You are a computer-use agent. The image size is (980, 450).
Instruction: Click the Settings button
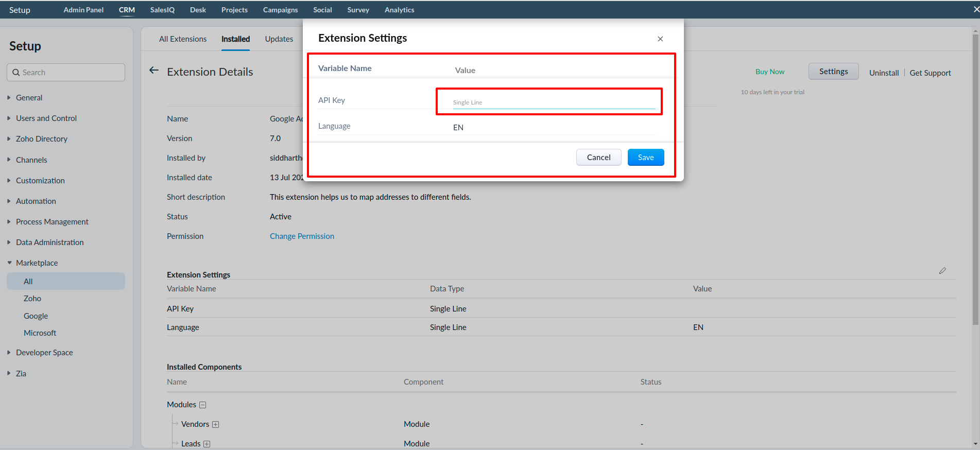[833, 72]
